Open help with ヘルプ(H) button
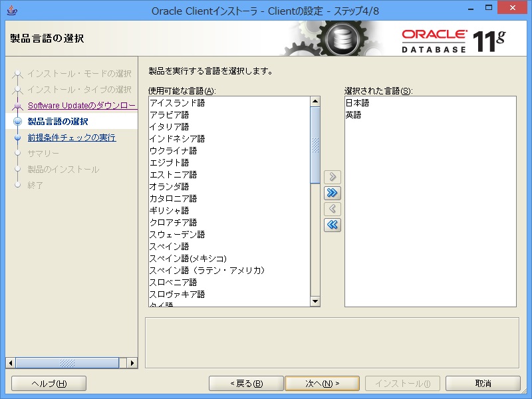The width and height of the screenshot is (532, 399). 49,384
